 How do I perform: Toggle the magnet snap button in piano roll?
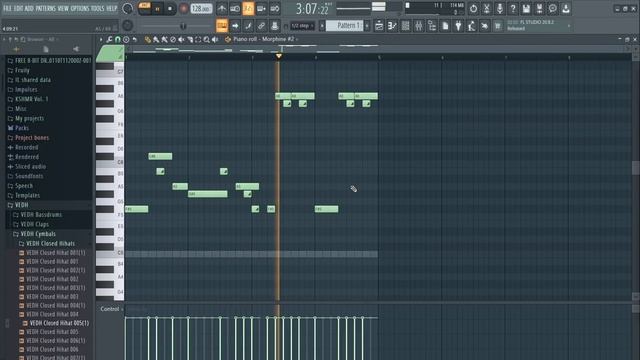pos(118,40)
